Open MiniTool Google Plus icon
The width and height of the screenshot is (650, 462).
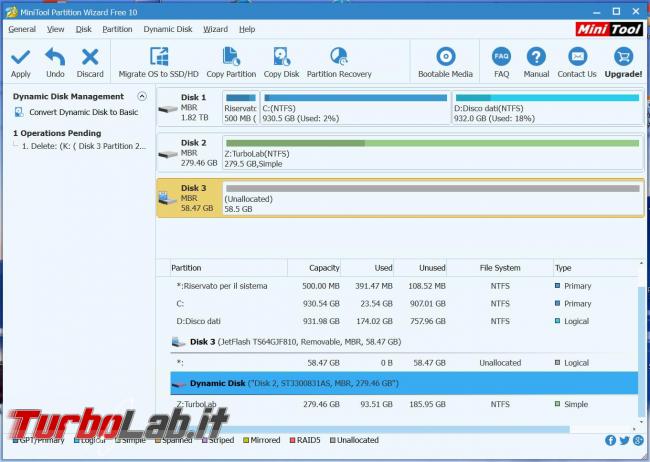point(638,440)
